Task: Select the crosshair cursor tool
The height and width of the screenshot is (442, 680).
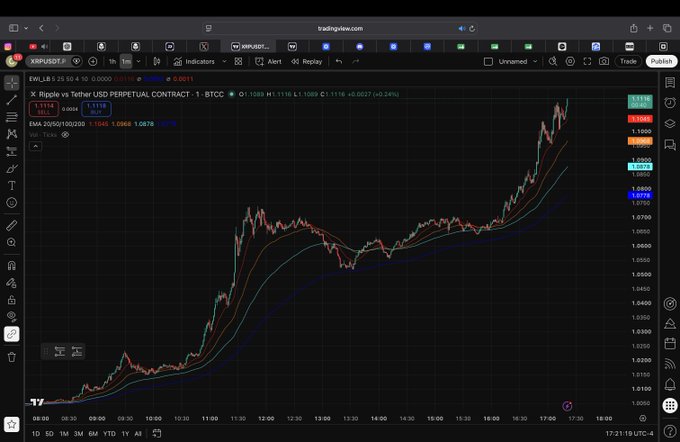Action: 12,83
